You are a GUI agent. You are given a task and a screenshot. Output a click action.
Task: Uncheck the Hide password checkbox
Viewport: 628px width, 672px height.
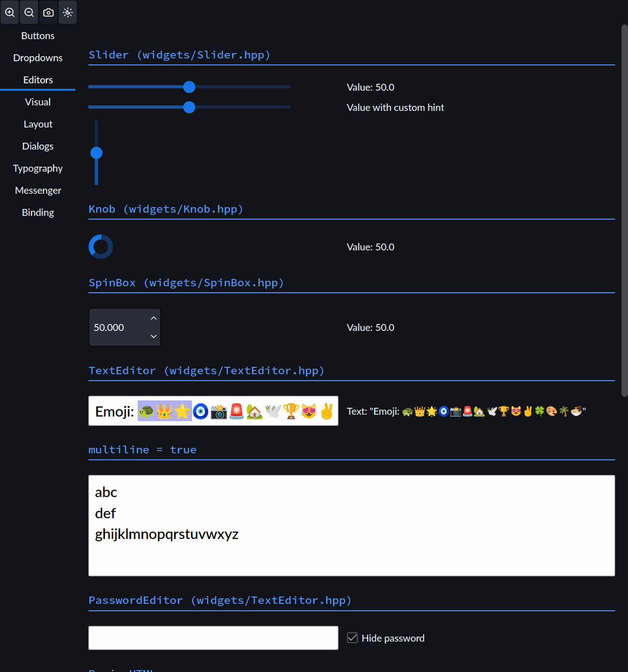[x=352, y=637]
